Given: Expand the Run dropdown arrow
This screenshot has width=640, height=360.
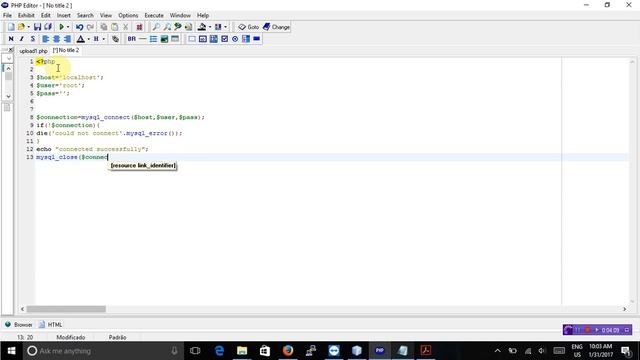Looking at the screenshot, I should click(x=68, y=27).
